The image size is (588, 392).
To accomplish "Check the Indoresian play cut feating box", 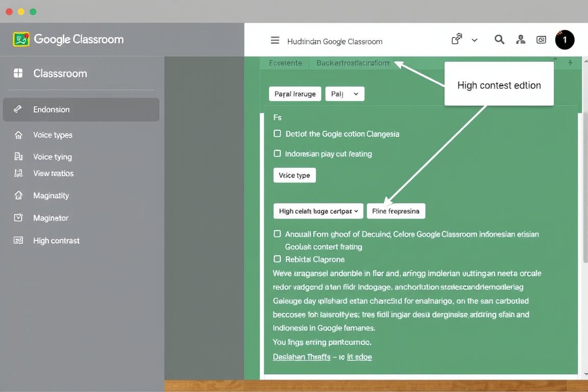I will pyautogui.click(x=277, y=154).
